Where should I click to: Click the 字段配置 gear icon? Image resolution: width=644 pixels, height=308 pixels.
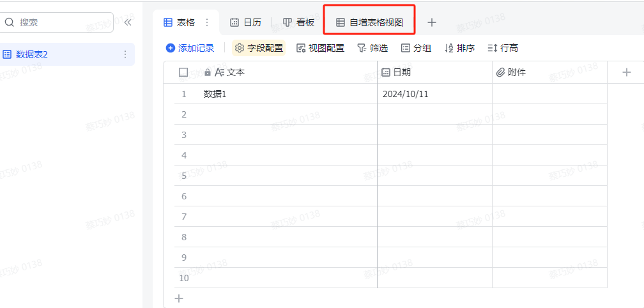tap(239, 48)
